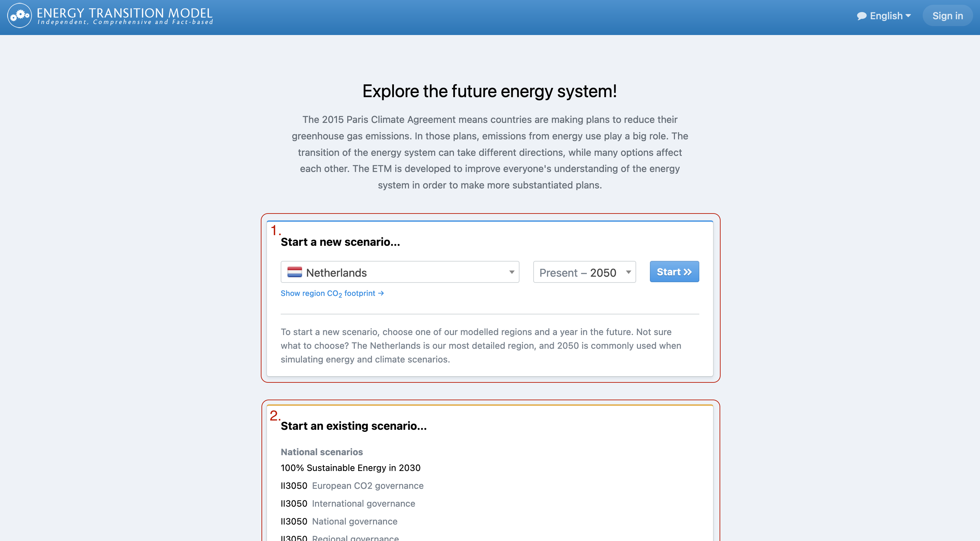Open the English language dropdown
Screen dimensions: 980x541
point(884,16)
